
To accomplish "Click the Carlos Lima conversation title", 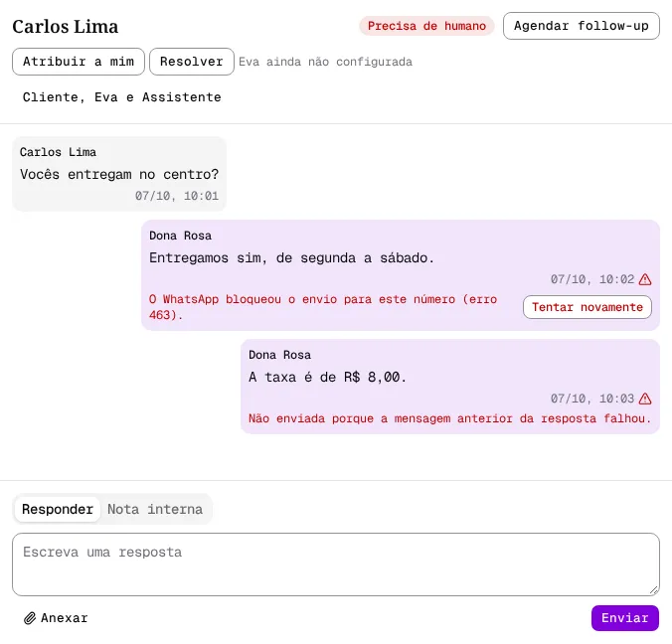I will (66, 26).
